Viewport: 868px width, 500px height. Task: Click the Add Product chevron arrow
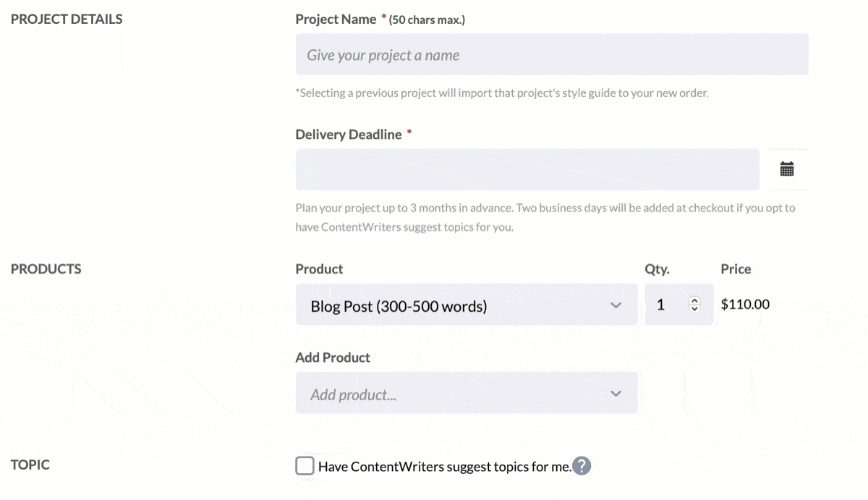pos(616,393)
